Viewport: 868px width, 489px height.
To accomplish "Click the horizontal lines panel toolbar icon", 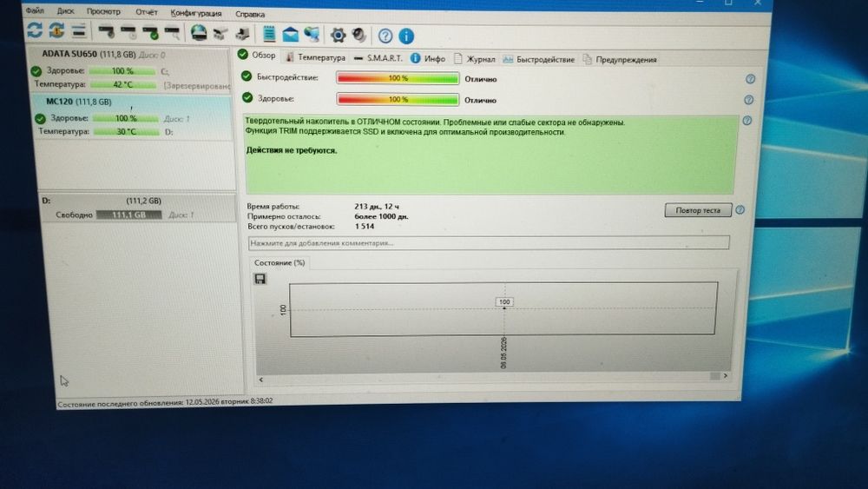I will [79, 30].
